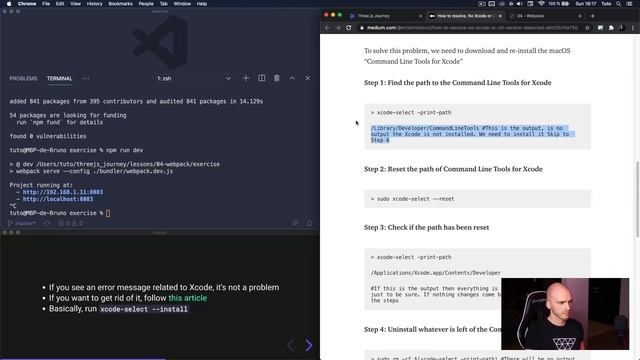Open the Apple menu
Screen dimensions: 640x360
point(9,4)
